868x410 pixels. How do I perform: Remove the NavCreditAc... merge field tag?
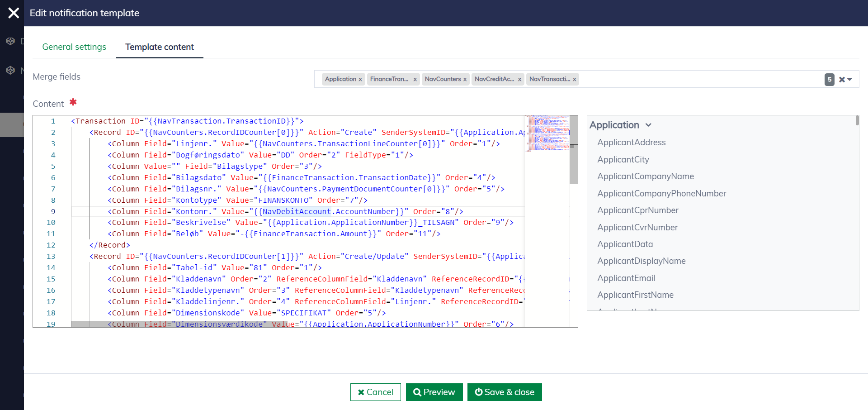click(x=519, y=79)
